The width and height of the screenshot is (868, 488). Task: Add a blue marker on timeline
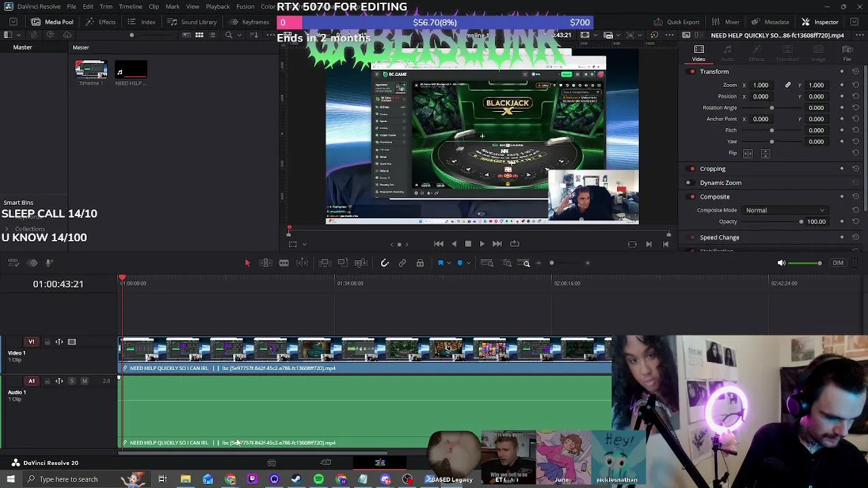[x=460, y=263]
